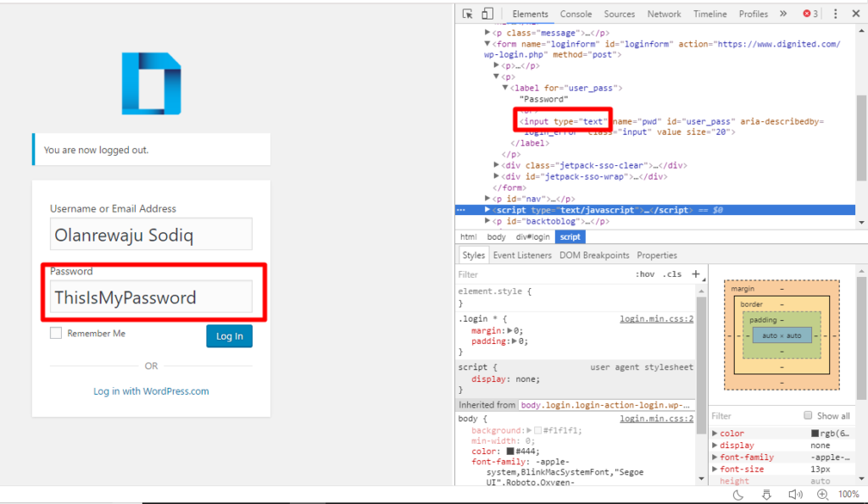Screen dimensions: 868x504
Task: Enable the Show all checkbox
Action: (x=808, y=415)
